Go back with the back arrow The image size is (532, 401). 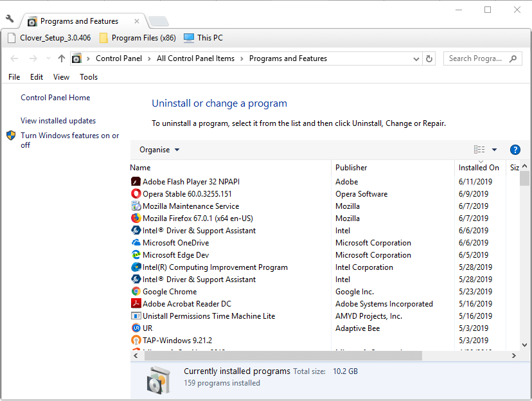point(14,58)
